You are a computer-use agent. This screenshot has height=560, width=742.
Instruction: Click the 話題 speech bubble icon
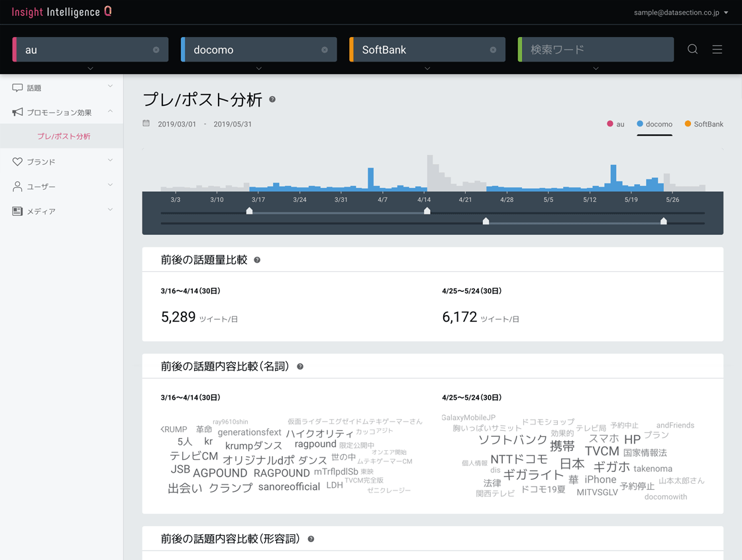tap(17, 87)
